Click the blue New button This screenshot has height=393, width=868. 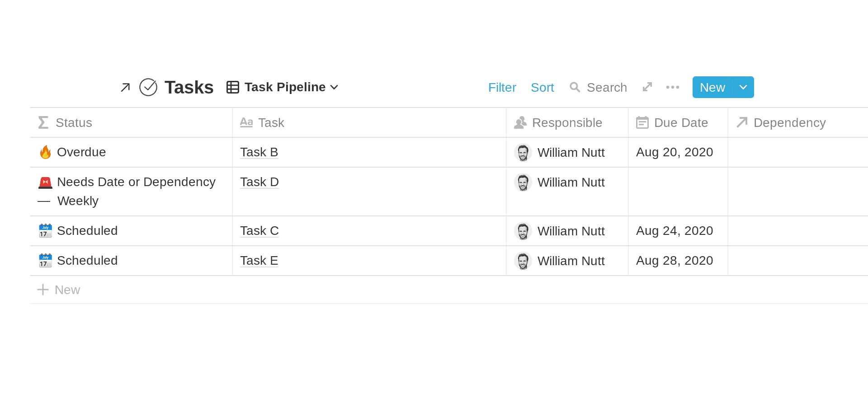(712, 87)
